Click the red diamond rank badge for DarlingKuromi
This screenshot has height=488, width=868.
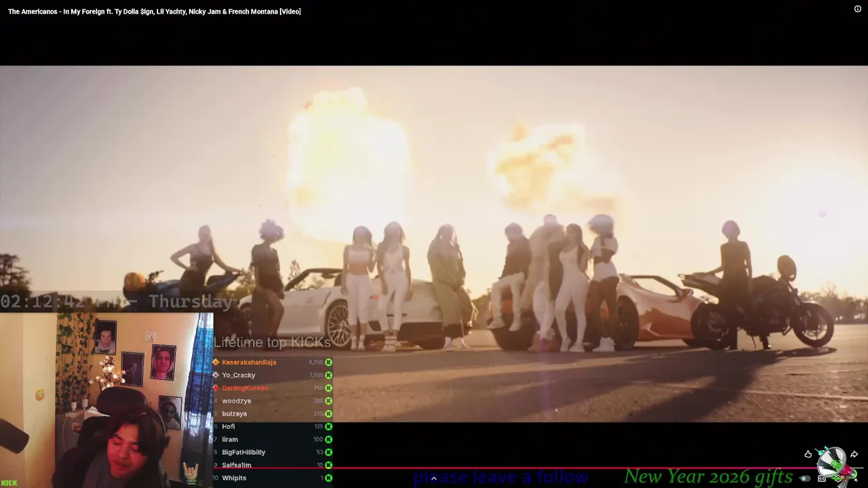(216, 388)
